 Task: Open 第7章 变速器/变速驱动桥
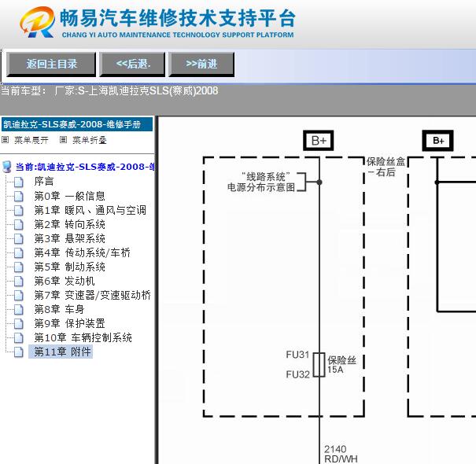[92, 295]
